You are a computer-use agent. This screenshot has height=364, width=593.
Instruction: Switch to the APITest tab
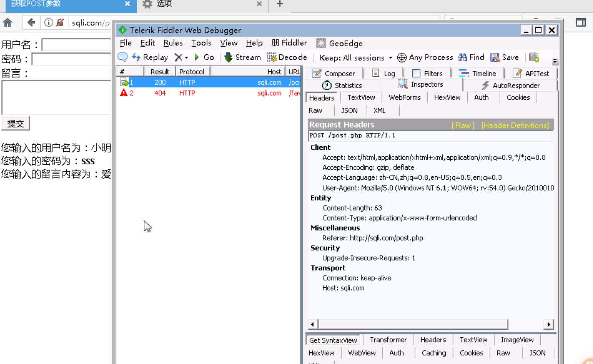(531, 73)
